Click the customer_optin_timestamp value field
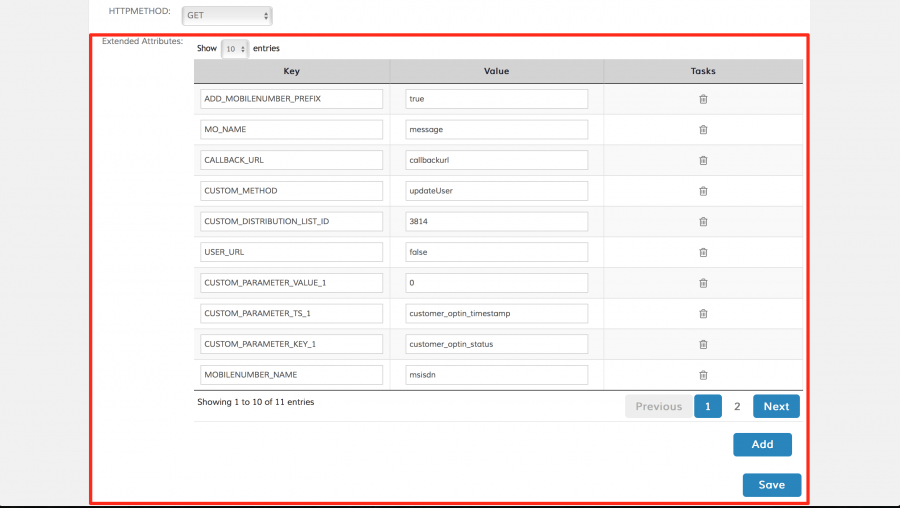This screenshot has width=900, height=508. [x=496, y=314]
